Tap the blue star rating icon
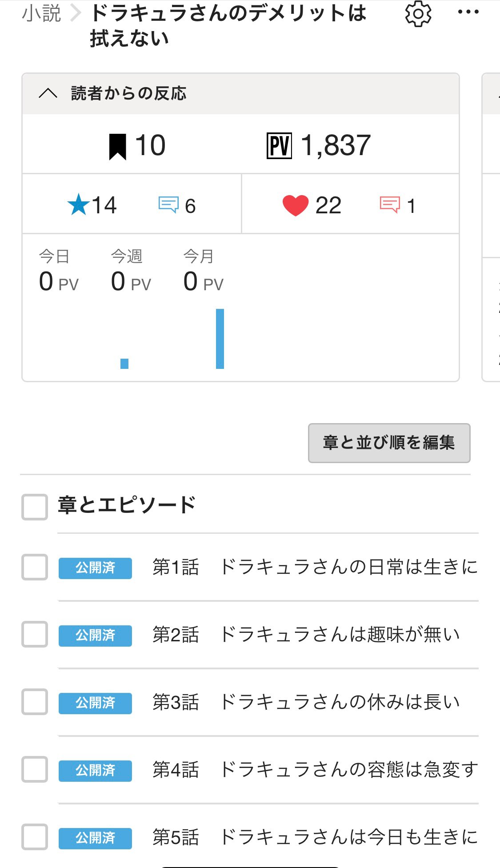500x868 pixels. 79,205
